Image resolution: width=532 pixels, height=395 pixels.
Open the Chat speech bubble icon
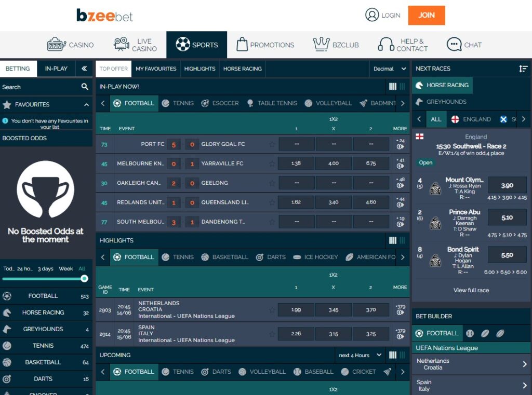pos(454,45)
